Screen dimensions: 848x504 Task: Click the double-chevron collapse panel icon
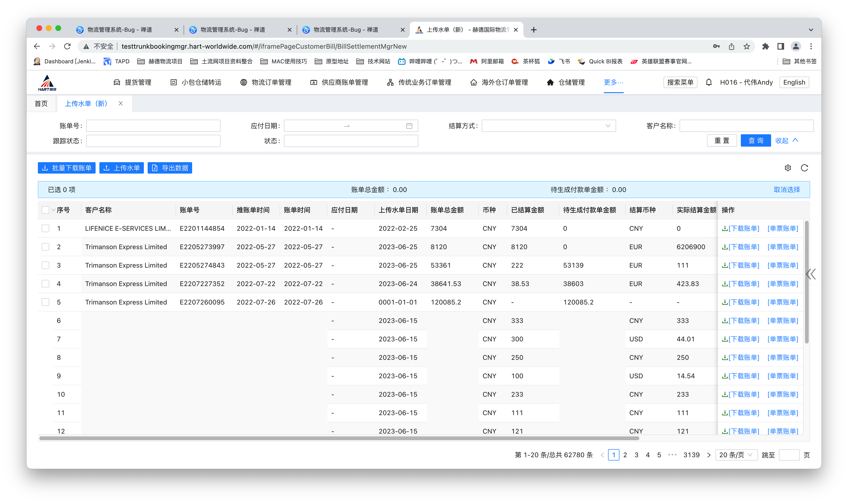[x=811, y=274]
